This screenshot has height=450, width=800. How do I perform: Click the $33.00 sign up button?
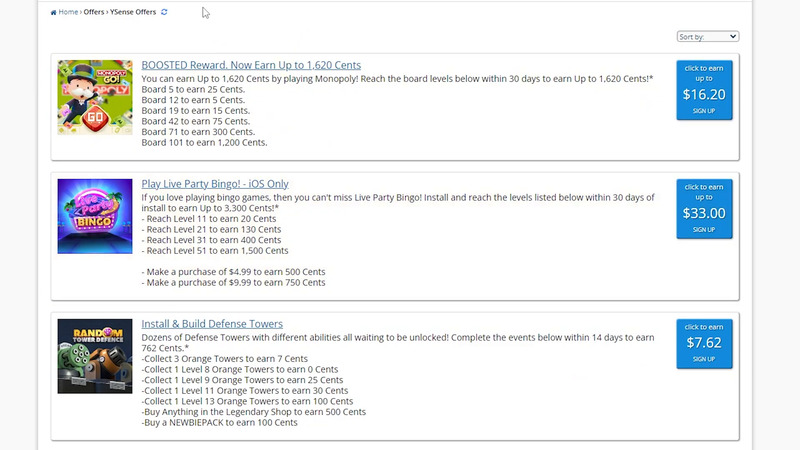pyautogui.click(x=704, y=209)
